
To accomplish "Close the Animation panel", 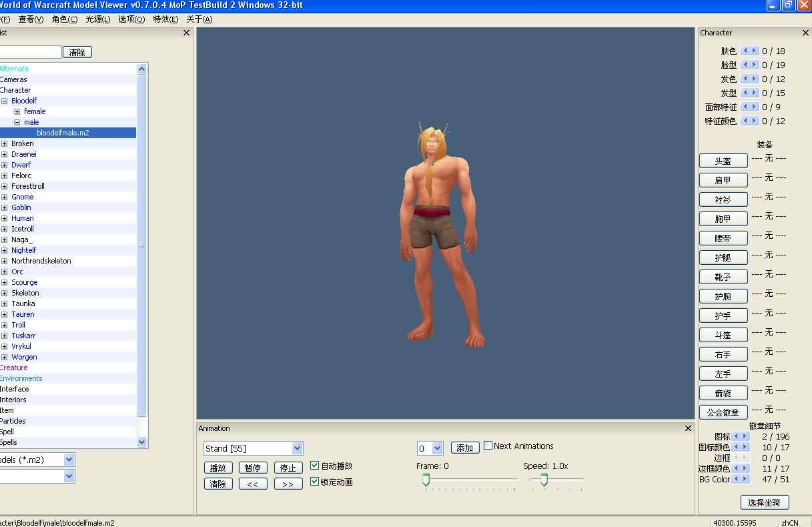I will [x=688, y=428].
